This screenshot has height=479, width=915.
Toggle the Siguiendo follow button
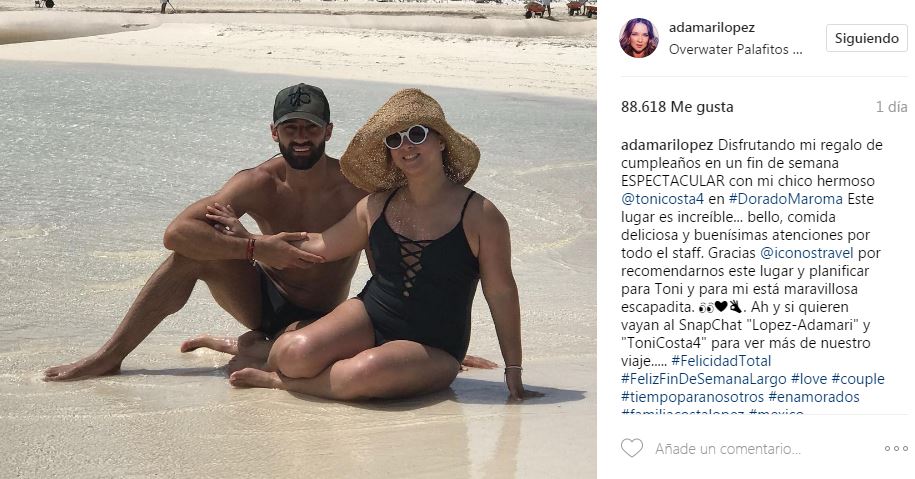[867, 39]
